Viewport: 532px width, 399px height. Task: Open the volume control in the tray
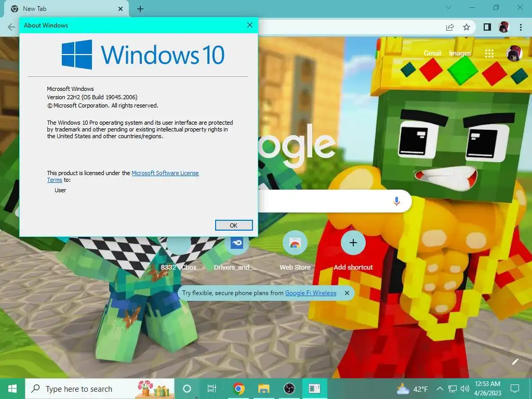tap(465, 389)
